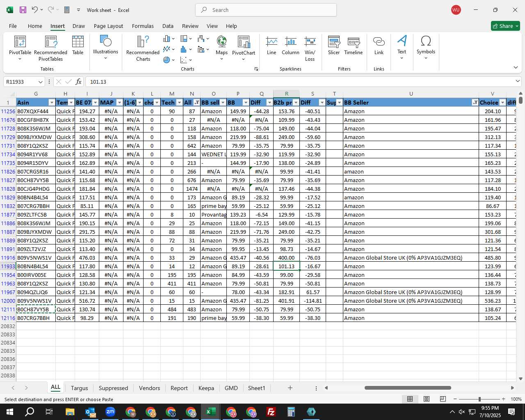Insert a Link
525x420 pixels.
tap(379, 45)
